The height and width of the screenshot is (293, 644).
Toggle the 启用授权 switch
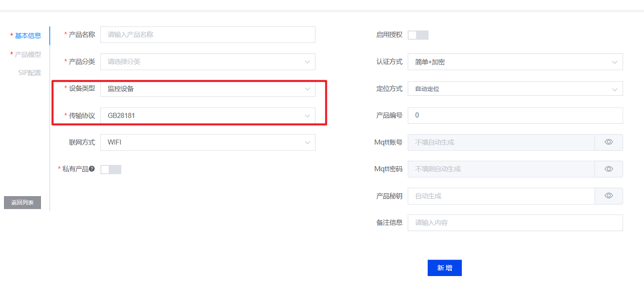click(x=418, y=35)
